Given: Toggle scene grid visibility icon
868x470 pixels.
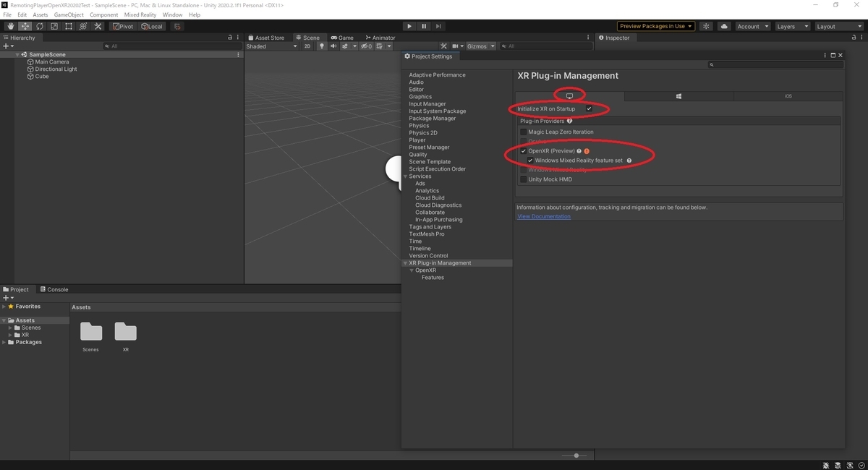Looking at the screenshot, I should tap(381, 46).
